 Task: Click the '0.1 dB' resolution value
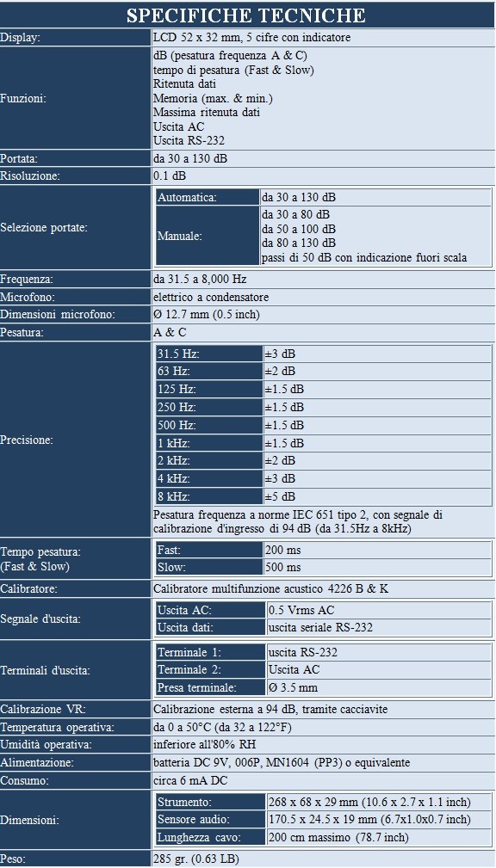click(x=170, y=176)
